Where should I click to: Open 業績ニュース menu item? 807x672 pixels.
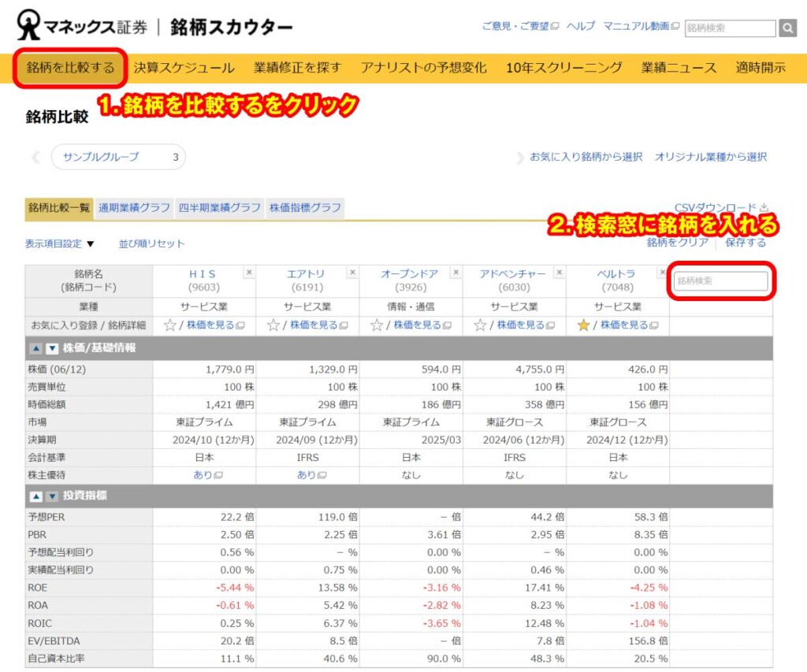point(679,68)
